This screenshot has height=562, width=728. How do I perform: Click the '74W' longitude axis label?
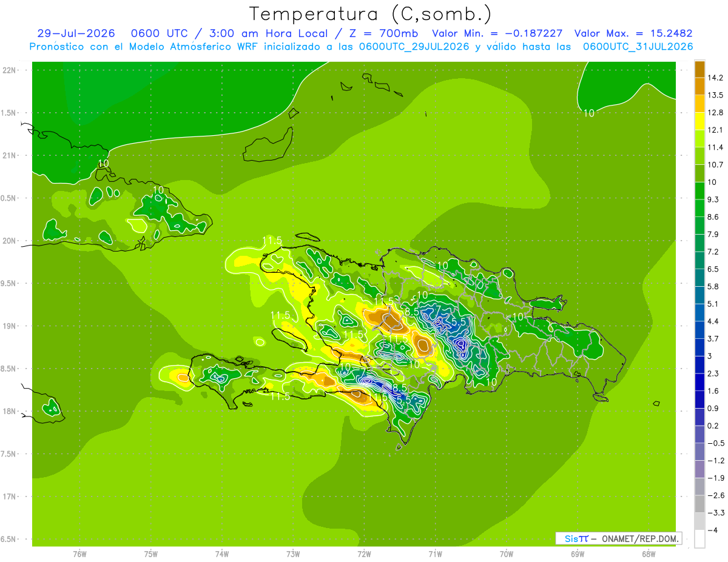coord(221,554)
